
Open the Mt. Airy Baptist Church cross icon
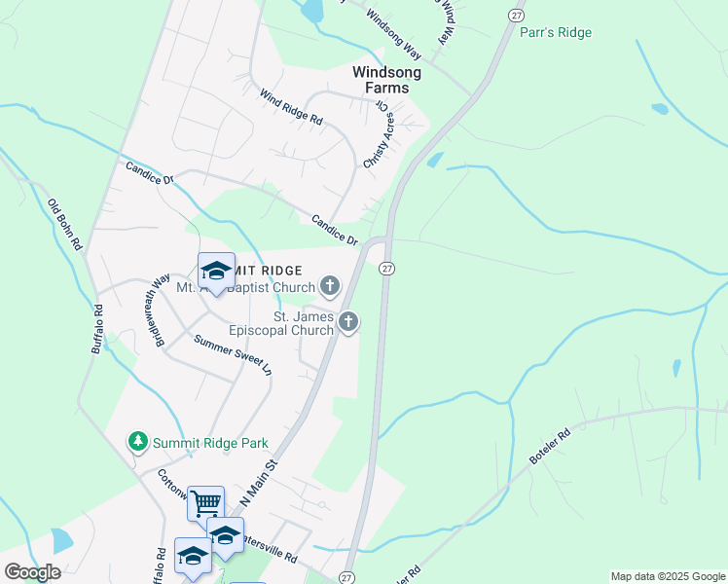[x=330, y=285]
